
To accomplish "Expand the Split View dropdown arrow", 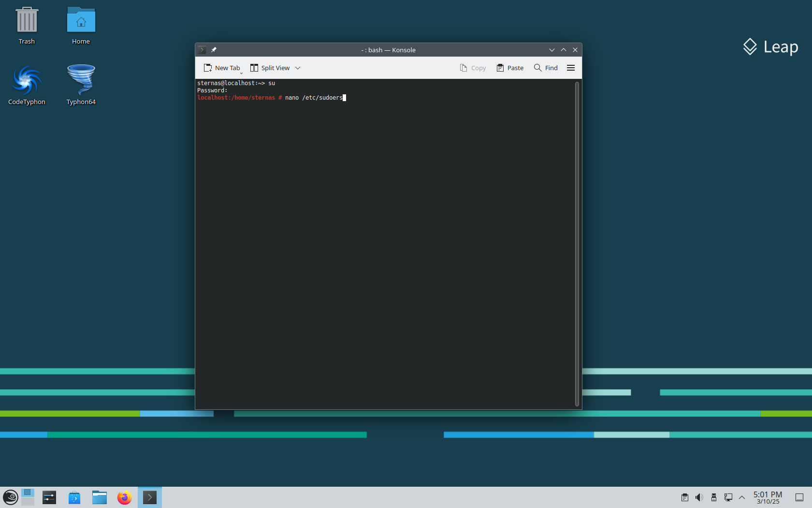I will point(298,68).
